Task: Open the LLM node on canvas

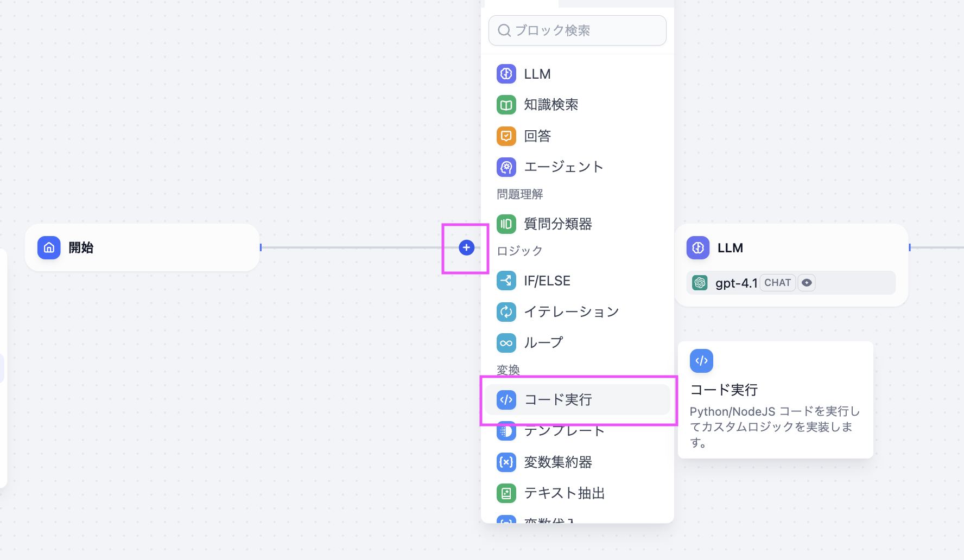Action: coord(790,248)
